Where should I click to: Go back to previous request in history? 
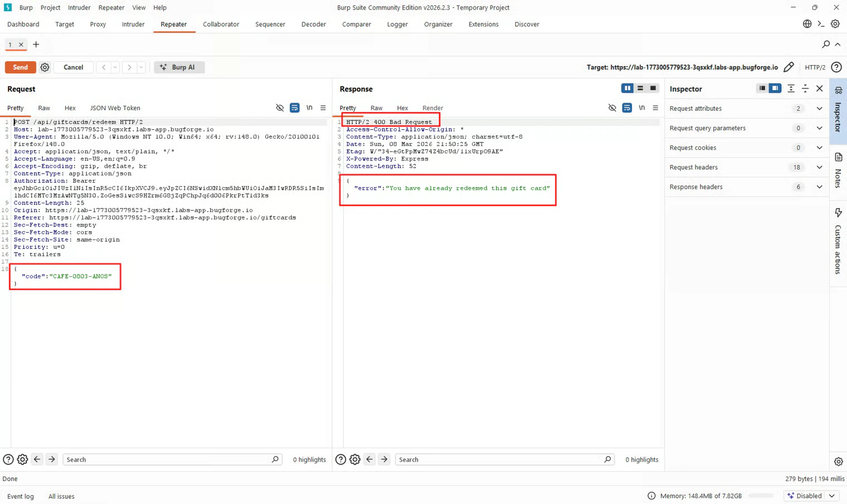[104, 67]
